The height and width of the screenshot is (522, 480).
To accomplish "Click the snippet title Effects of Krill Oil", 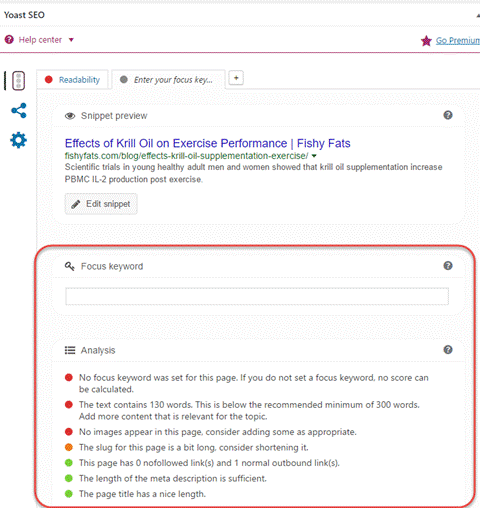I will pos(207,143).
